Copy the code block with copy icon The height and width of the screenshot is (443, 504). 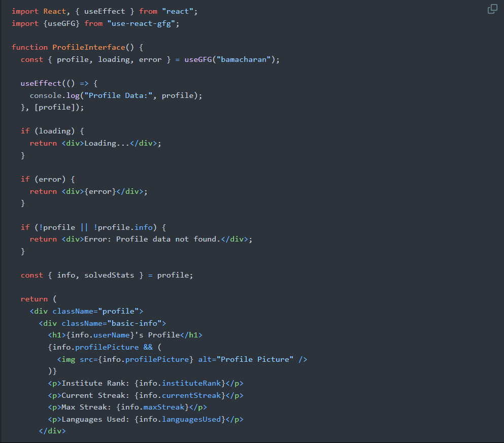pyautogui.click(x=492, y=9)
